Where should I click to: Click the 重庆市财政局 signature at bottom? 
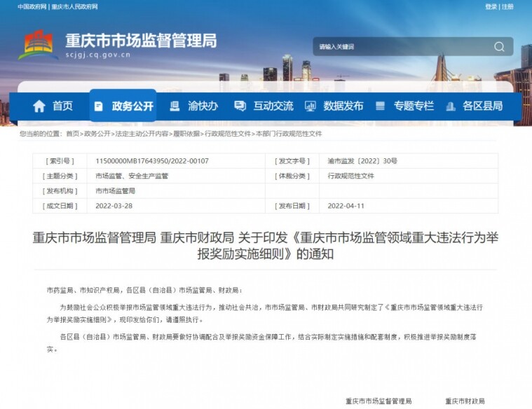465,401
